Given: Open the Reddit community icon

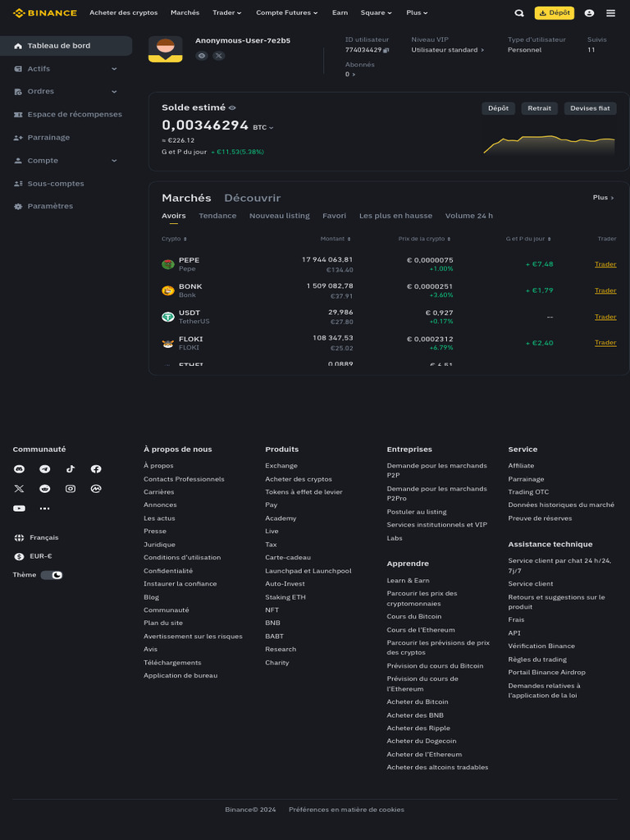Looking at the screenshot, I should click(45, 489).
